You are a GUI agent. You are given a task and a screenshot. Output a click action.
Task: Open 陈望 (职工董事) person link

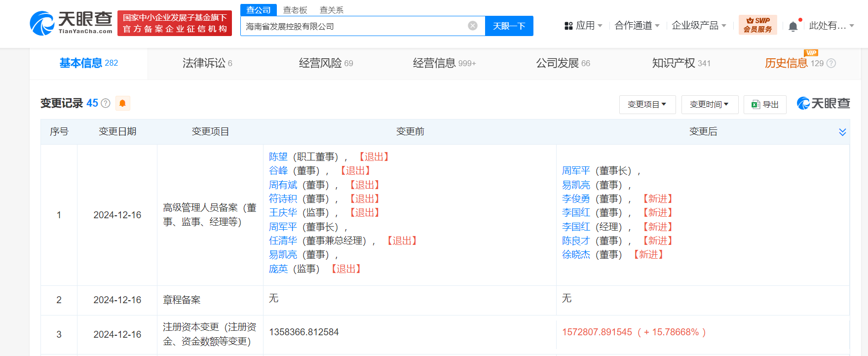click(278, 157)
